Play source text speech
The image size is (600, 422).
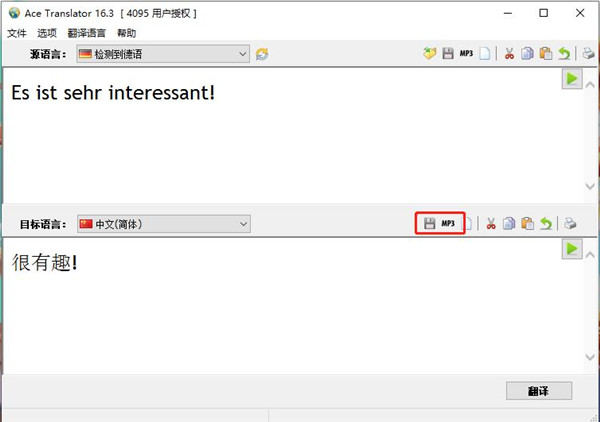click(x=572, y=79)
